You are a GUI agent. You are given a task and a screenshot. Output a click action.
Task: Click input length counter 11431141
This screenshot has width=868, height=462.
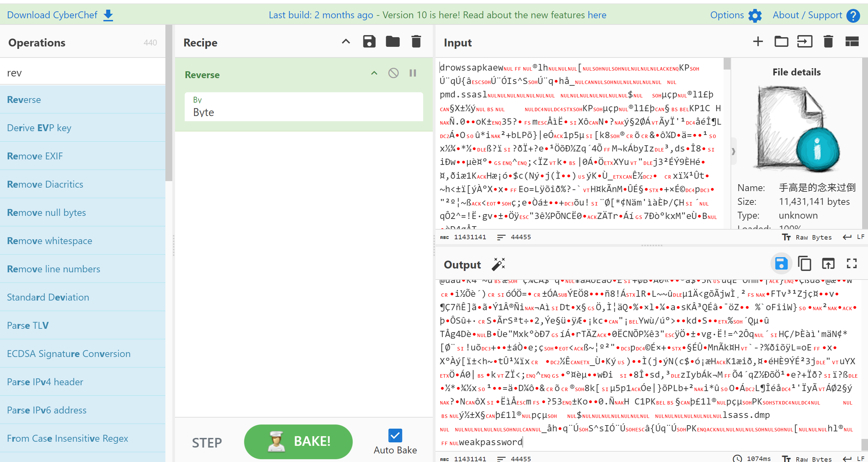pyautogui.click(x=470, y=237)
